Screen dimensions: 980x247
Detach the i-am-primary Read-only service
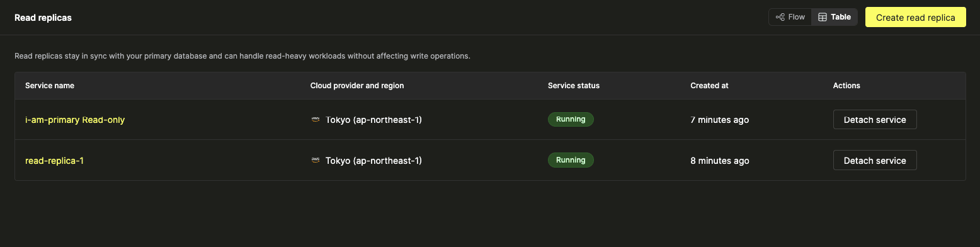(875, 120)
